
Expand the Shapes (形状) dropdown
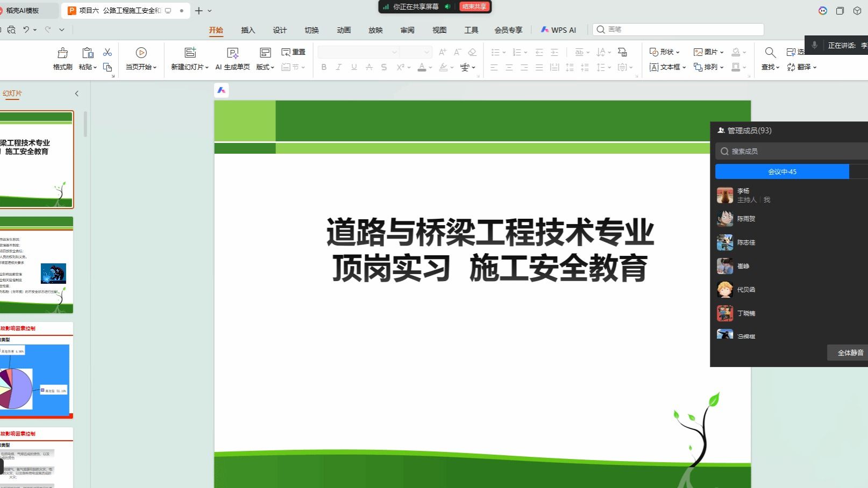665,52
